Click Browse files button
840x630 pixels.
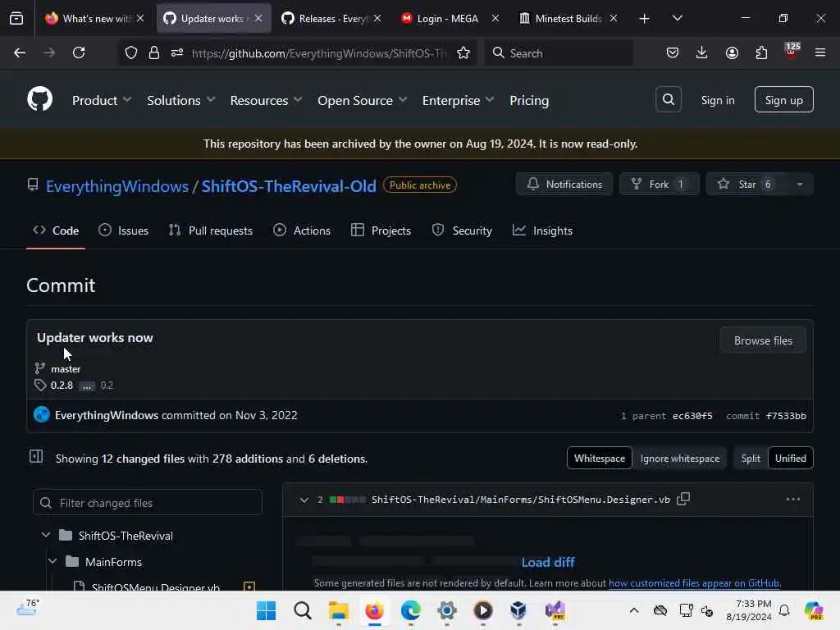coord(763,340)
